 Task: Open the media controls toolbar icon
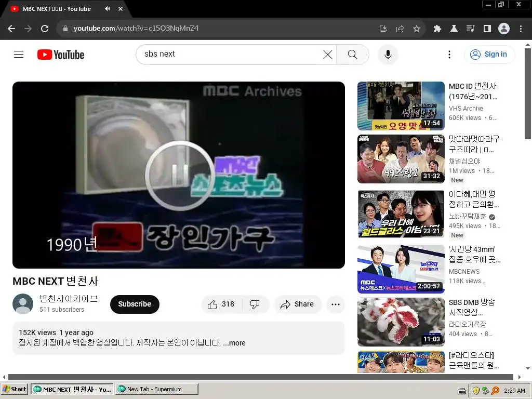coord(470,29)
